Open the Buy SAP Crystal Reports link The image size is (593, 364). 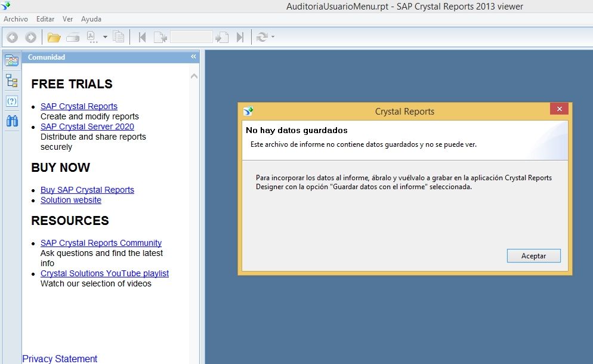coord(87,190)
